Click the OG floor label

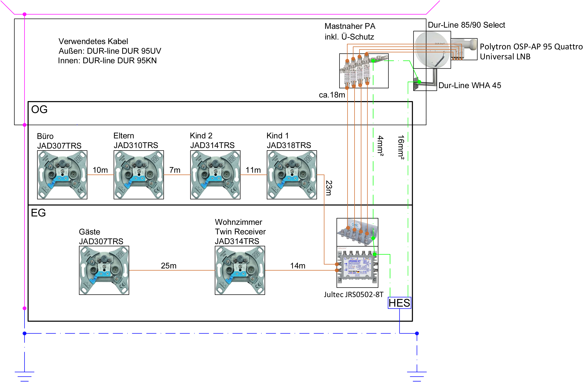point(39,109)
